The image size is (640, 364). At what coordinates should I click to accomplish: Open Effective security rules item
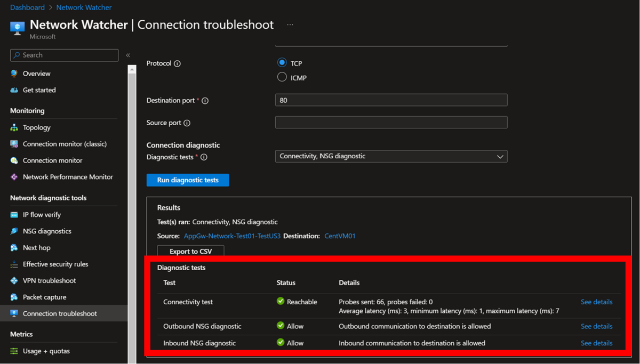pyautogui.click(x=55, y=264)
